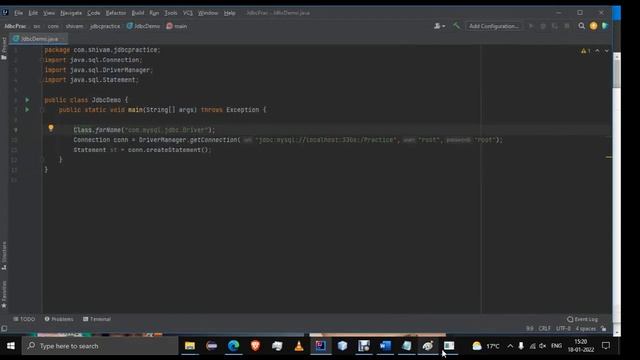Click jdbcpractice breadcrumb in navigation bar
This screenshot has width=640, height=360.
tap(105, 26)
